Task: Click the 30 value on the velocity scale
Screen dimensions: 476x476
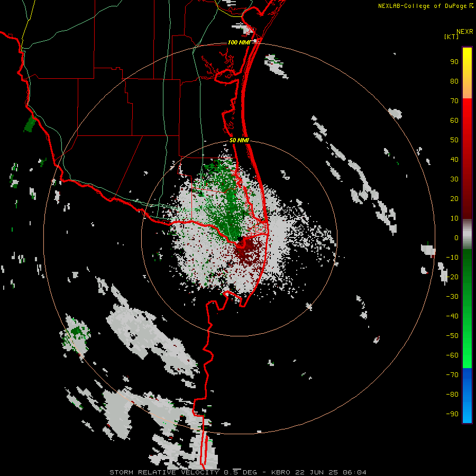Action: tap(454, 179)
